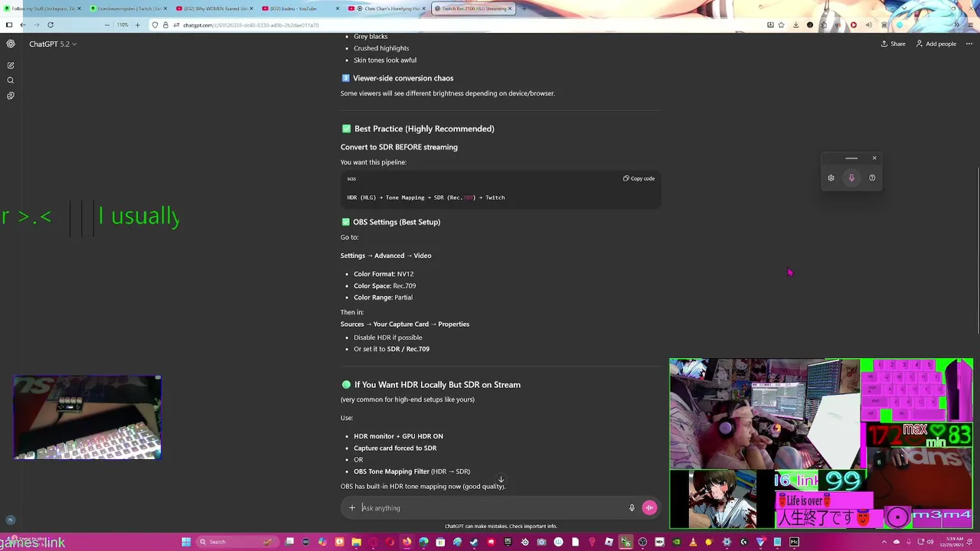Screen dimensions: 980x551
Task: Open browser downloads panel
Action: [796, 24]
